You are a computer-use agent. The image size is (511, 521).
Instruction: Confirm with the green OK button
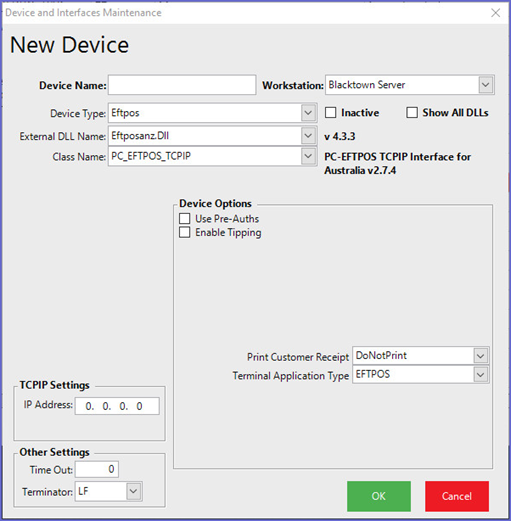coord(379,496)
